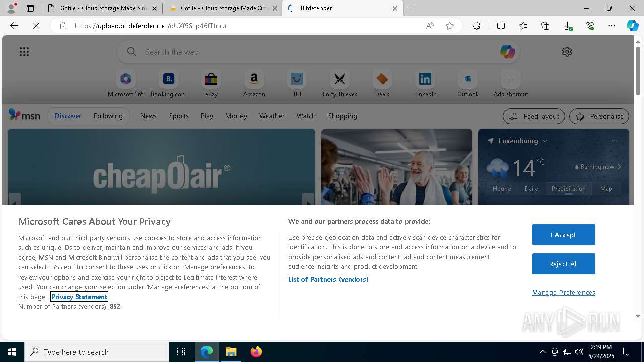The width and height of the screenshot is (644, 362).
Task: Open Downloads icon
Action: click(x=568, y=26)
